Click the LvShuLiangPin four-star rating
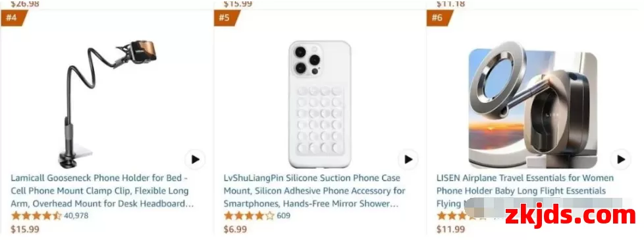Screen dimensions: 644x240 click(x=249, y=216)
